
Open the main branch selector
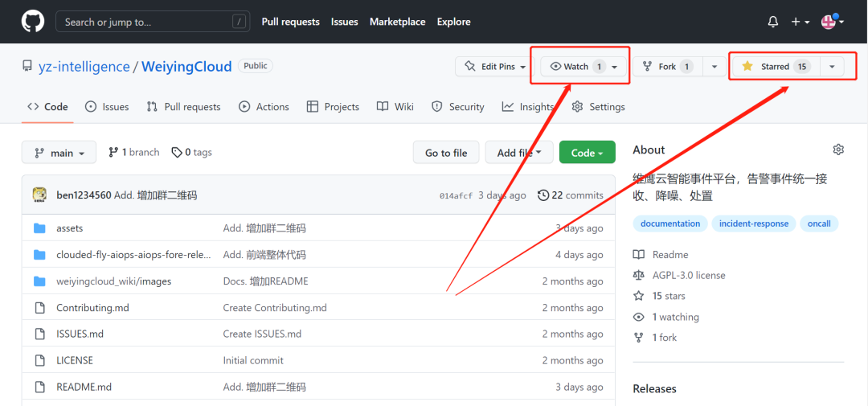tap(59, 152)
